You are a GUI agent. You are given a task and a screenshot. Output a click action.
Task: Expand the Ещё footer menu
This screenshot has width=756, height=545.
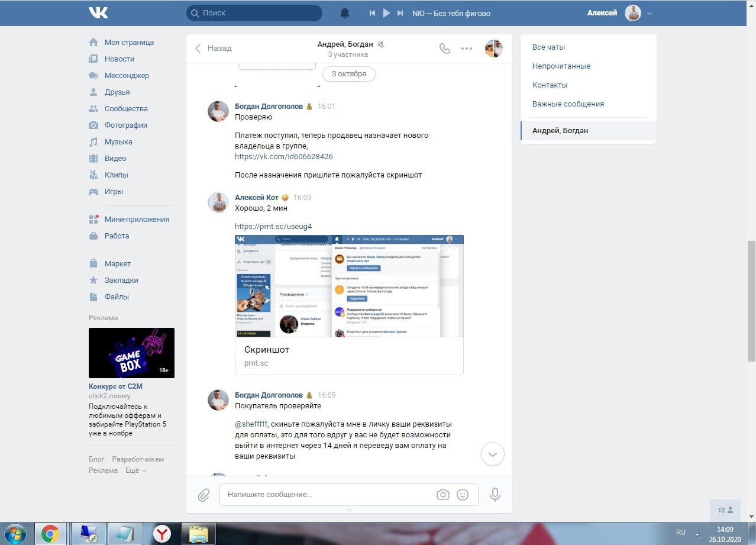(x=136, y=470)
